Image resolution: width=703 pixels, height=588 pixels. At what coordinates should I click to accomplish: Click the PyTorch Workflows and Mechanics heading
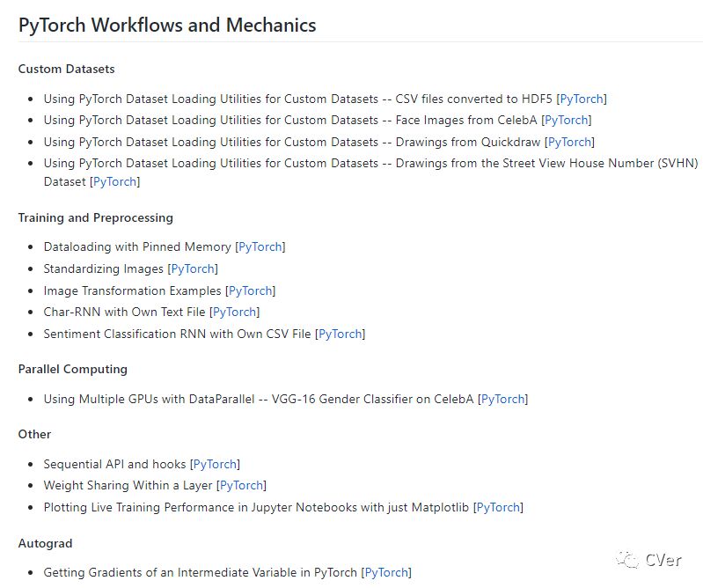[167, 25]
